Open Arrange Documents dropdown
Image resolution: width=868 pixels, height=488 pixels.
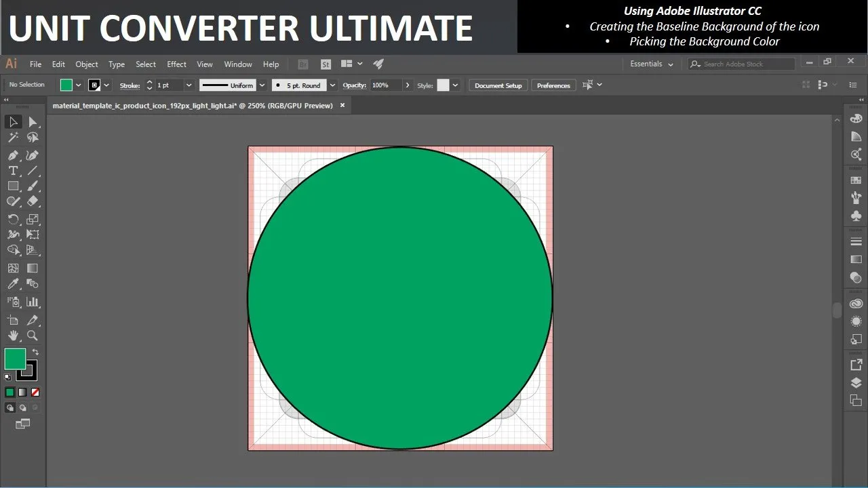pos(351,64)
